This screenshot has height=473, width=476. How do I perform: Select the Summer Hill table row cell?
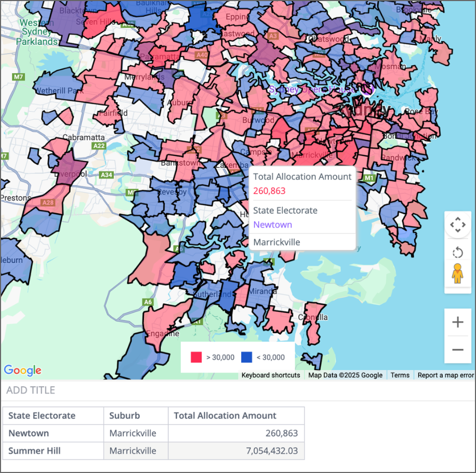pyautogui.click(x=35, y=451)
